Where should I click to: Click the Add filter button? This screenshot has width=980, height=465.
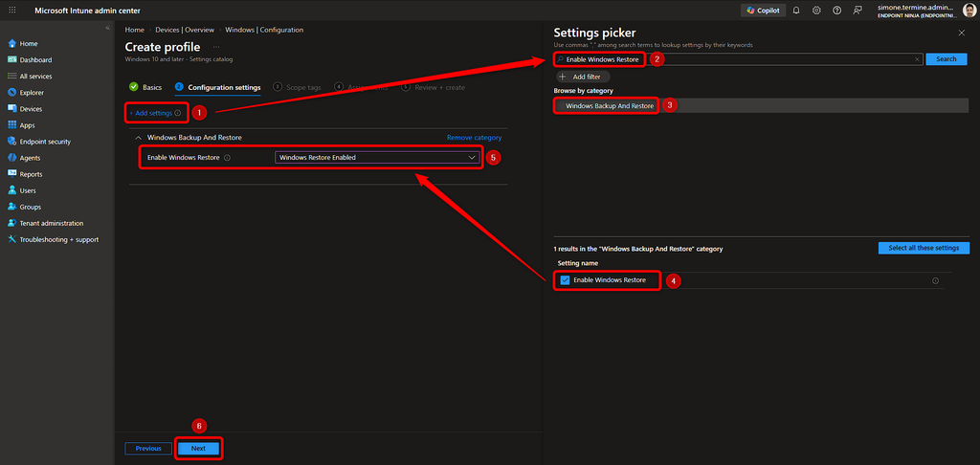[x=583, y=77]
